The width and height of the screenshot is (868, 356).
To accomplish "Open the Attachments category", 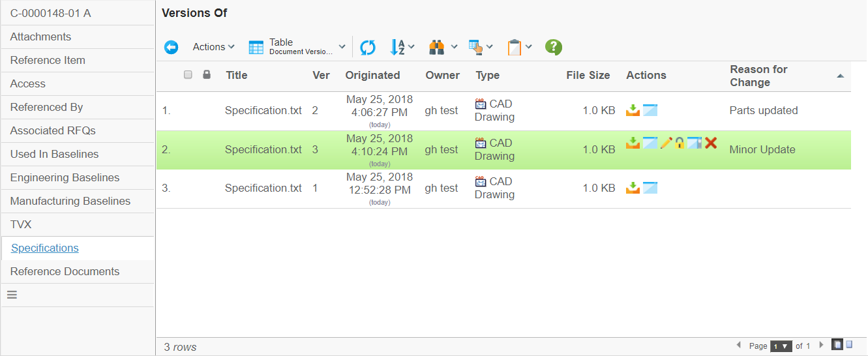I will (x=40, y=37).
